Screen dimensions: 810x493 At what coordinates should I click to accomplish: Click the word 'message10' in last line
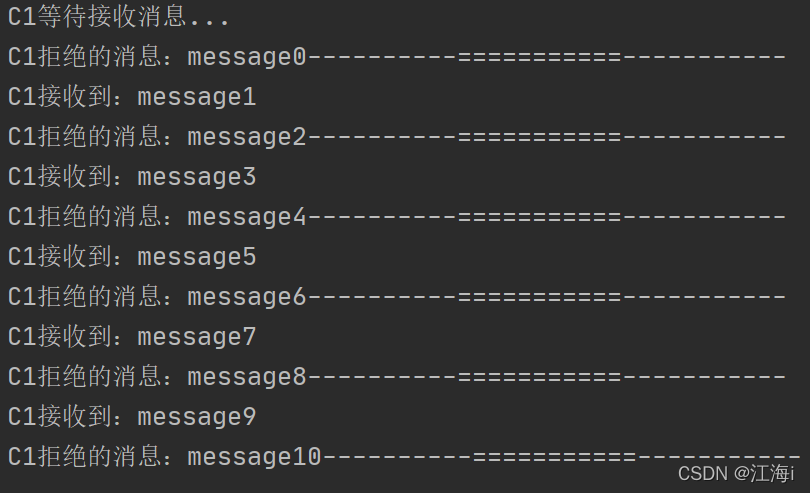255,457
